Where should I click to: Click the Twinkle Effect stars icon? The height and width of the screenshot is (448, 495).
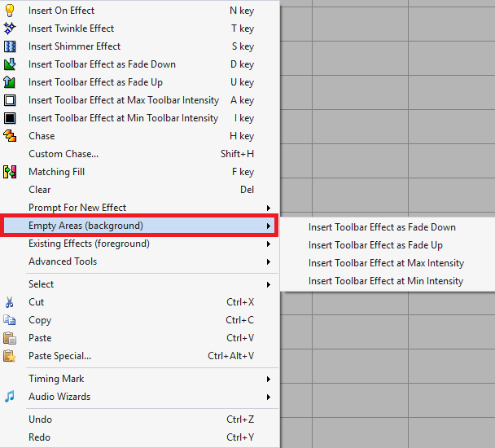pos(10,29)
